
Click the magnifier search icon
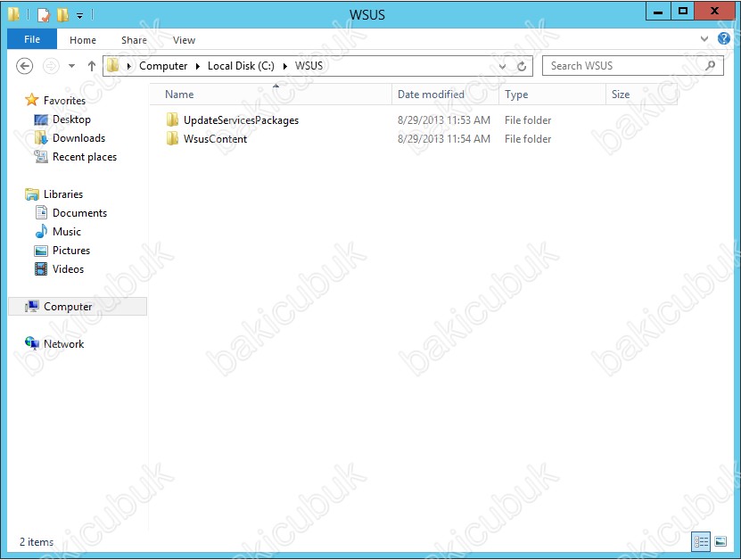pyautogui.click(x=710, y=66)
